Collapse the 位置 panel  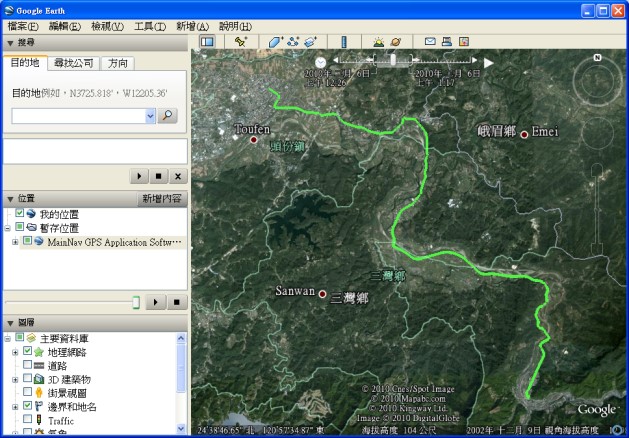point(10,199)
